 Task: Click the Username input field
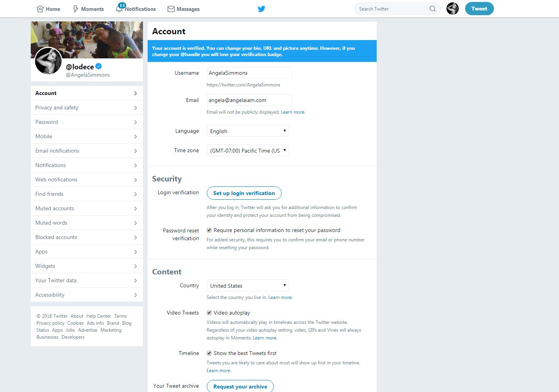(x=249, y=73)
